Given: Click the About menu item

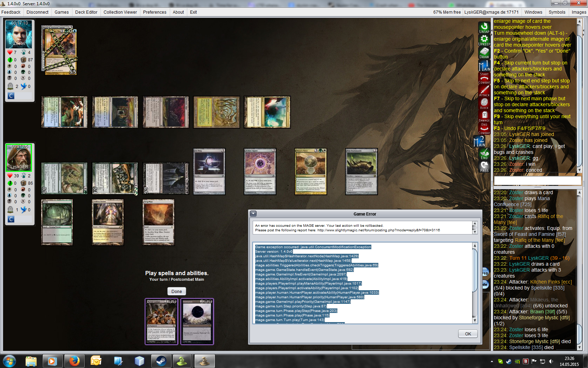Looking at the screenshot, I should tap(178, 12).
